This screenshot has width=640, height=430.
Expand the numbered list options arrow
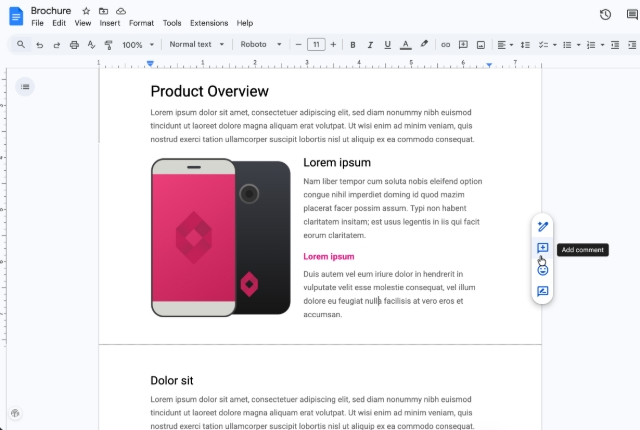(602, 45)
